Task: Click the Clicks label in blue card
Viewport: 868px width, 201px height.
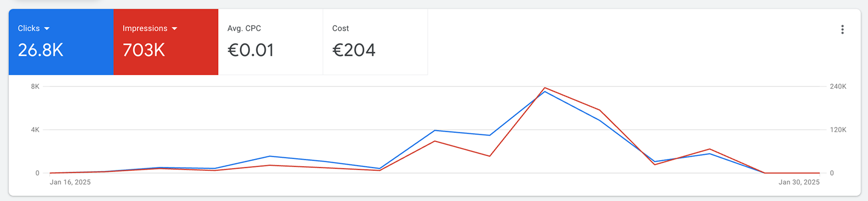Action: (x=29, y=29)
